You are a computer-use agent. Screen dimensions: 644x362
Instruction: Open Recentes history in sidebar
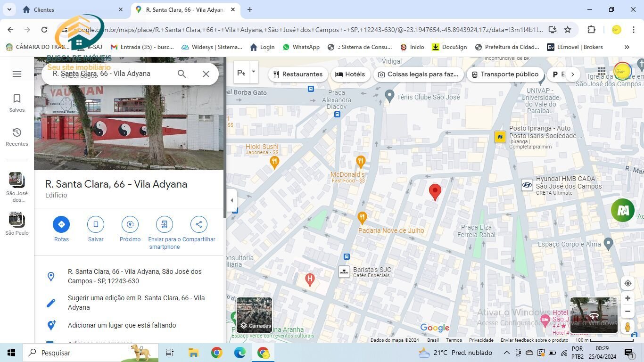pyautogui.click(x=17, y=136)
